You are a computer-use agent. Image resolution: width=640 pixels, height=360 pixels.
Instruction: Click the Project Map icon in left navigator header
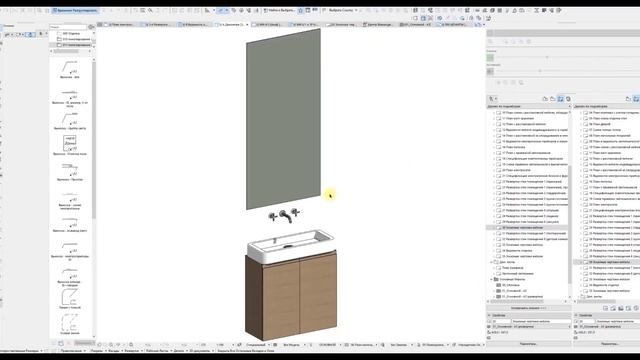click(545, 99)
